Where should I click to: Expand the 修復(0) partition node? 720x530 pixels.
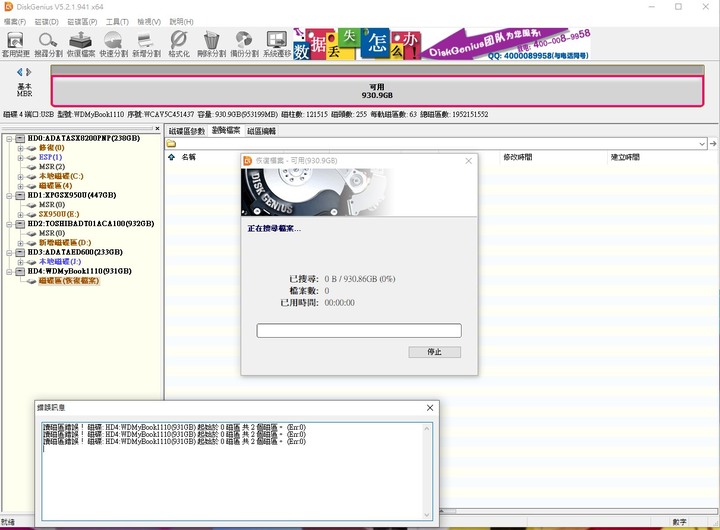click(x=20, y=148)
